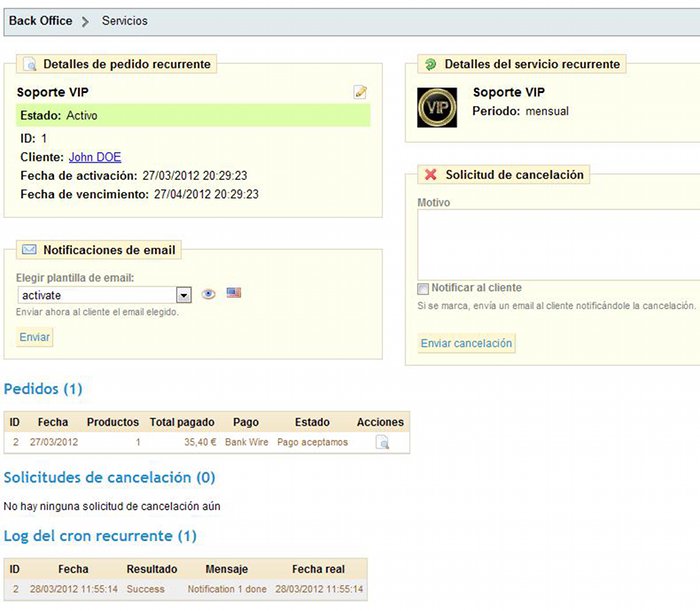Click the envelope icon in Notificaciones de email
The height and width of the screenshot is (611, 700).
[x=29, y=249]
